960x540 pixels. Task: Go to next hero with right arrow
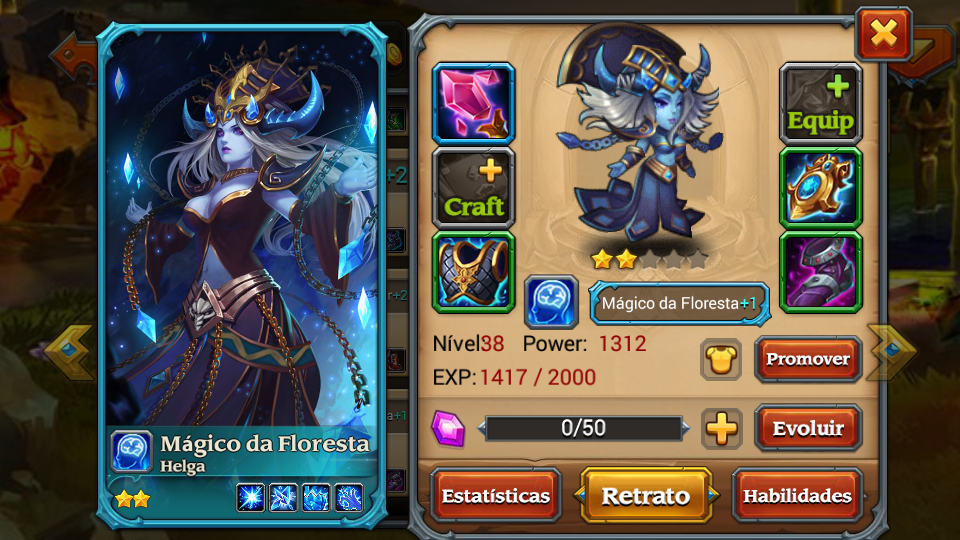click(x=891, y=351)
